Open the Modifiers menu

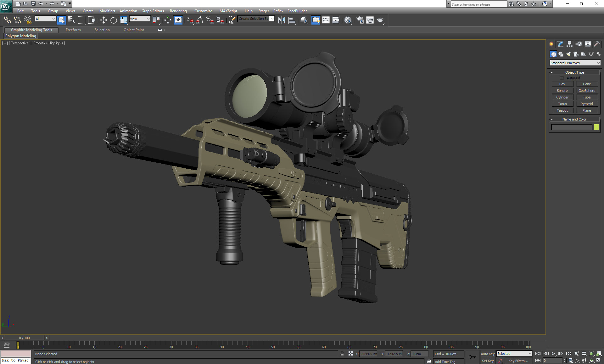click(x=107, y=11)
